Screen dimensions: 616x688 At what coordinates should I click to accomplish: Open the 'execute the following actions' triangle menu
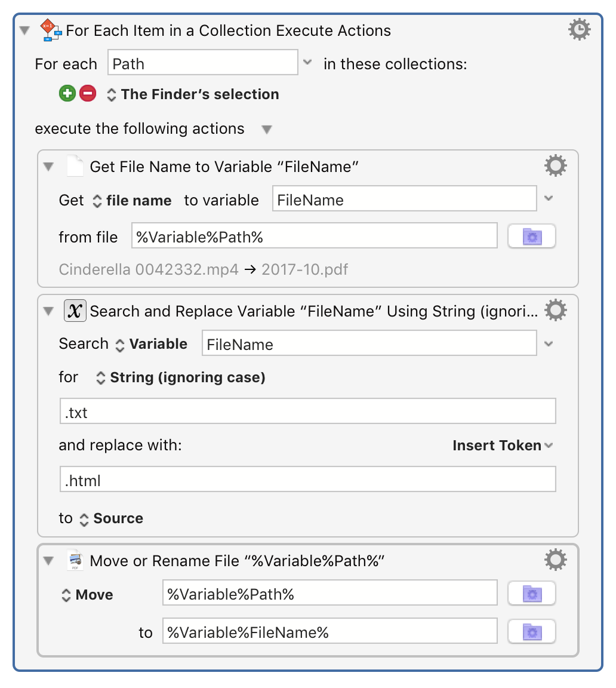(x=267, y=130)
